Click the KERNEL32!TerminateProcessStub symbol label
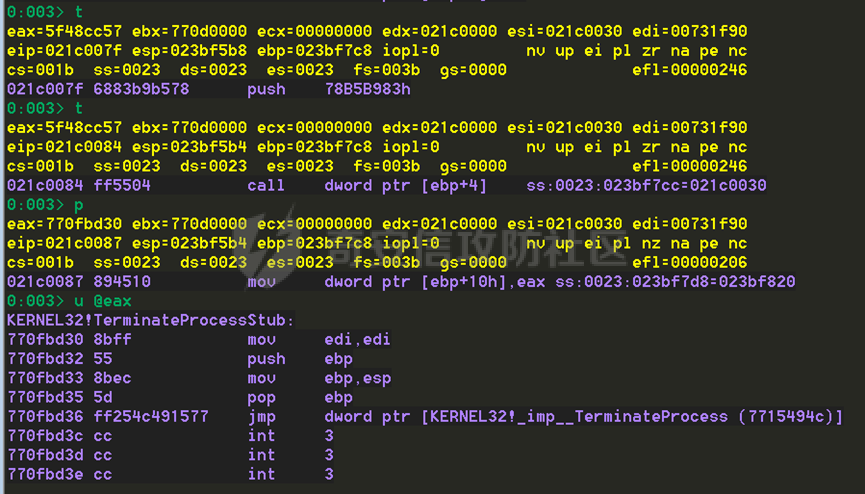 coord(151,320)
